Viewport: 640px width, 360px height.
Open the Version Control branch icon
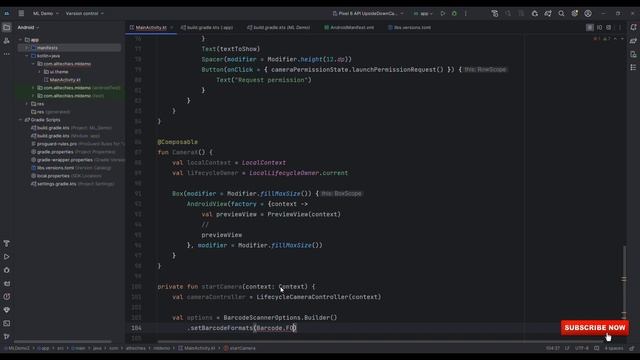click(7, 337)
